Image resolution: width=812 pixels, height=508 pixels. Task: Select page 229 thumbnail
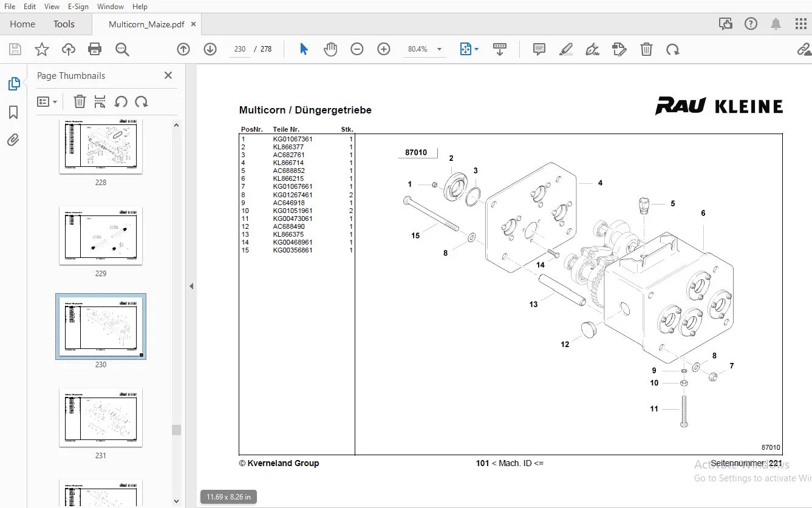[101, 235]
